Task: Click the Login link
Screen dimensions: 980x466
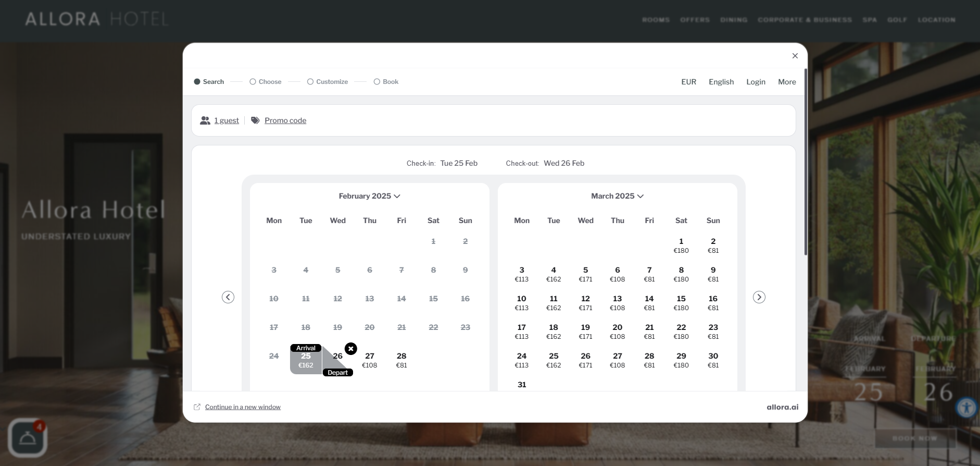Action: pyautogui.click(x=756, y=82)
